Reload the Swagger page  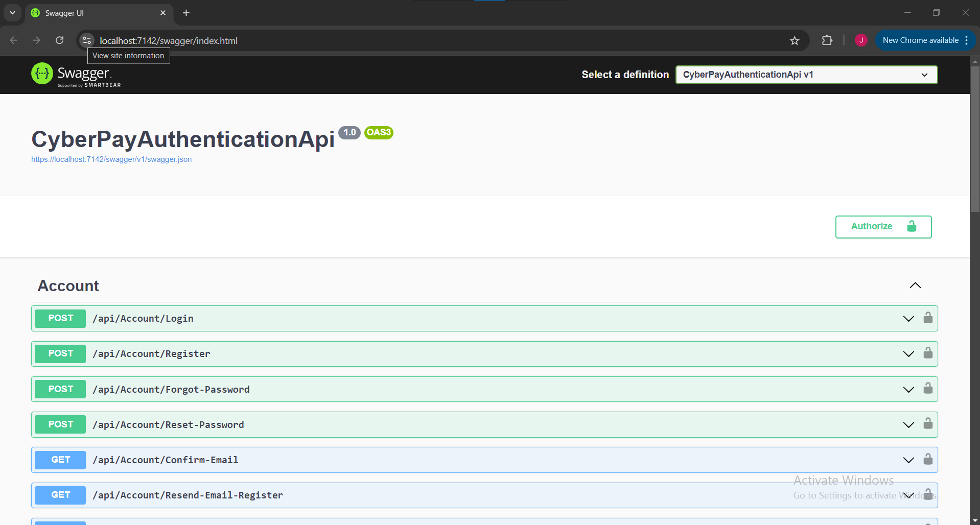[x=60, y=40]
